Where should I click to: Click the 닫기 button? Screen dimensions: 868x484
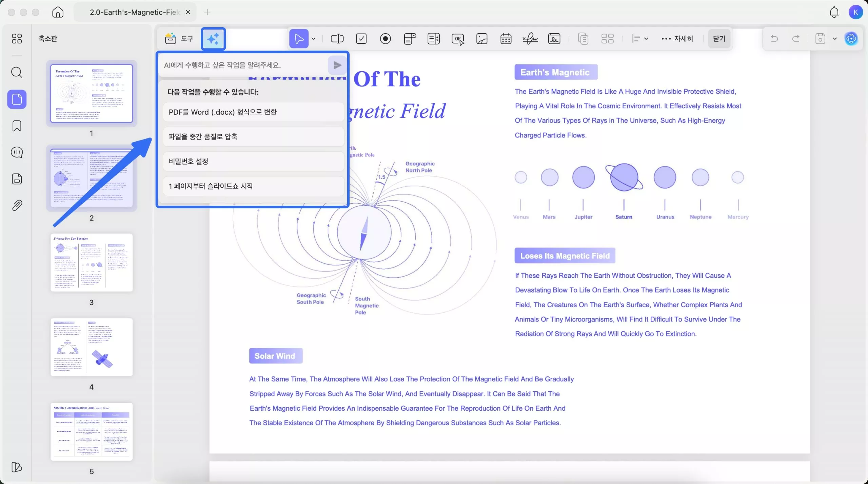click(x=719, y=39)
